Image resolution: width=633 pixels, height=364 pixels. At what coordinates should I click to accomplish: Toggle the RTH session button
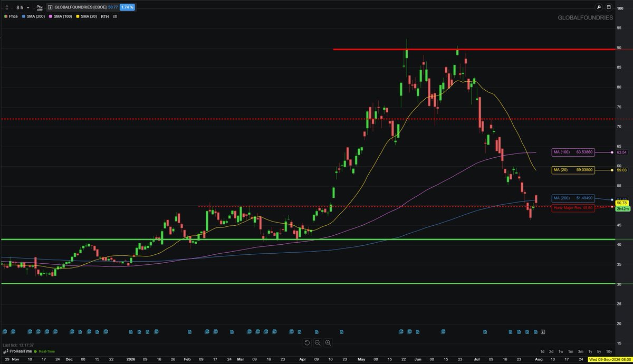105,16
